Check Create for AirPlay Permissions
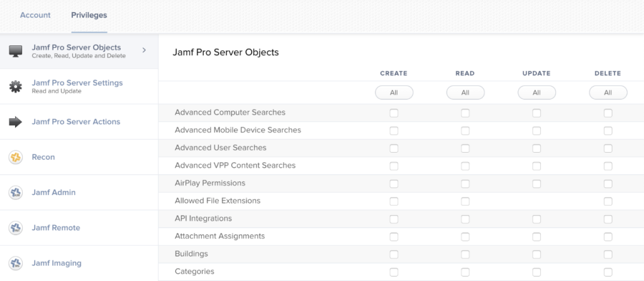 pos(394,184)
